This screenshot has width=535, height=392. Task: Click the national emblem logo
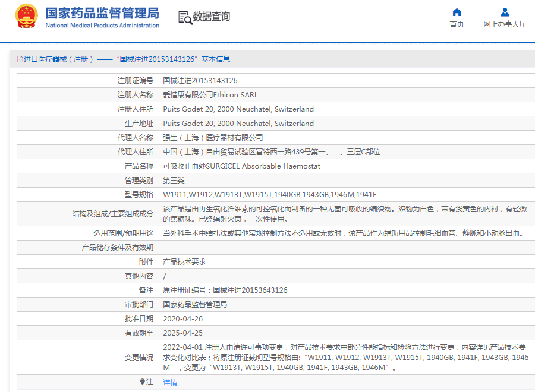coord(26,17)
